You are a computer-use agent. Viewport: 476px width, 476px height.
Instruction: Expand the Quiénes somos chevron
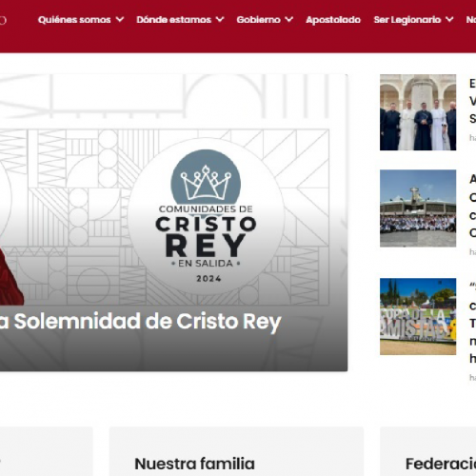[120, 20]
